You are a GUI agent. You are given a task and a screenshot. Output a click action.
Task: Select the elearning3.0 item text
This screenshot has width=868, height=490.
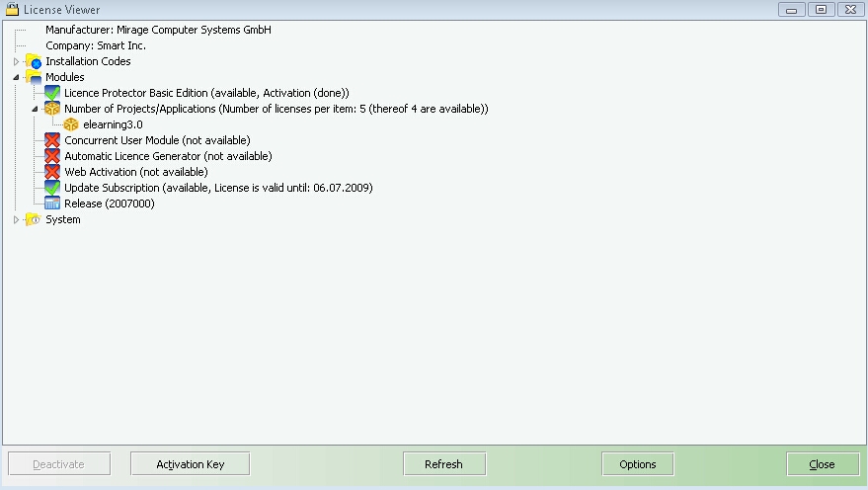coord(113,124)
